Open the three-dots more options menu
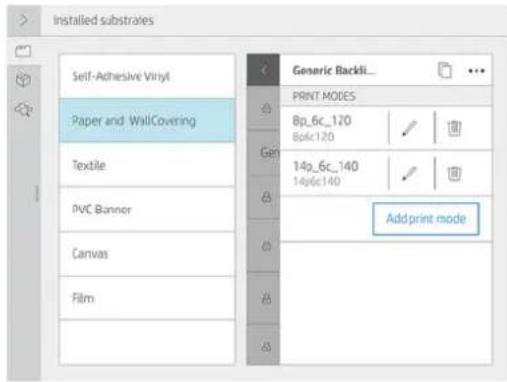507x382 pixels. coord(476,71)
